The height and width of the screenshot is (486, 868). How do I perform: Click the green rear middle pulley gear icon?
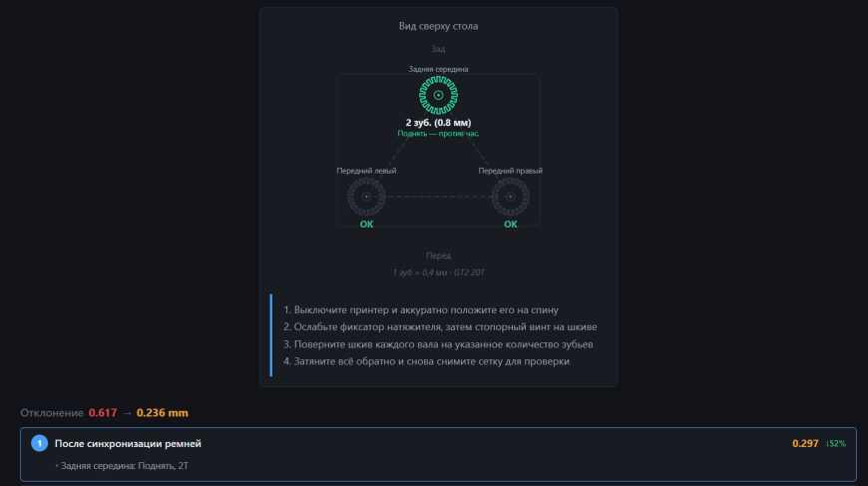(x=438, y=95)
